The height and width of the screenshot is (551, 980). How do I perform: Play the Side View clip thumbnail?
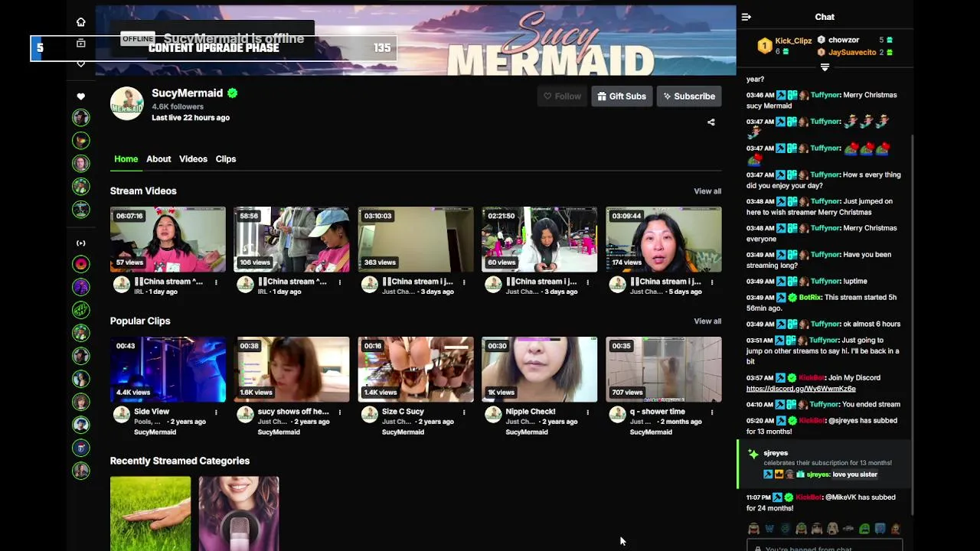coord(168,370)
